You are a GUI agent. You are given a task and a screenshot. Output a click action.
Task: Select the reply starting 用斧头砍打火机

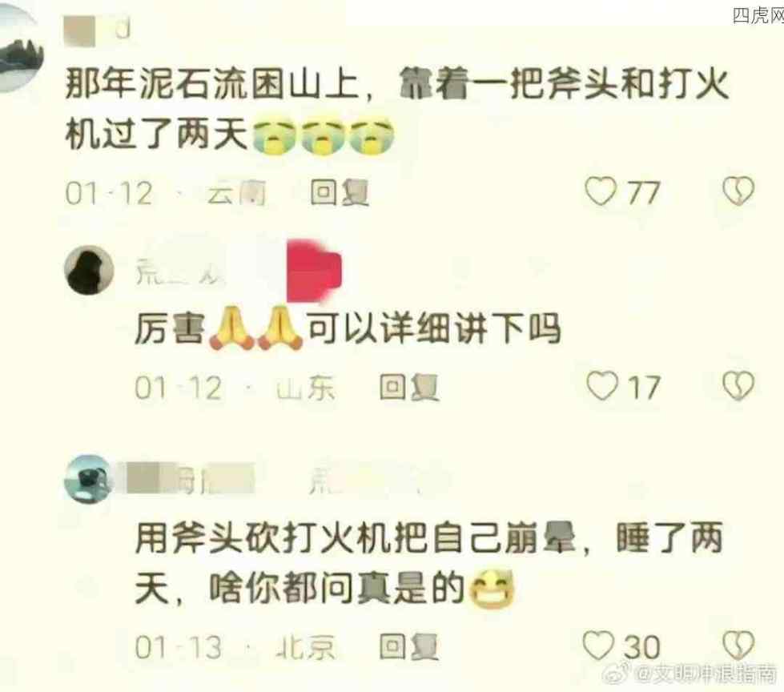[x=429, y=564]
